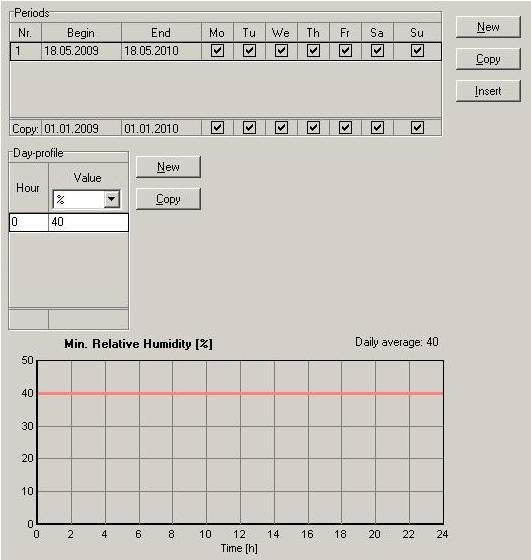This screenshot has width=531, height=560.
Task: Toggle Monday checkbox in the Copy row
Action: pyautogui.click(x=217, y=128)
